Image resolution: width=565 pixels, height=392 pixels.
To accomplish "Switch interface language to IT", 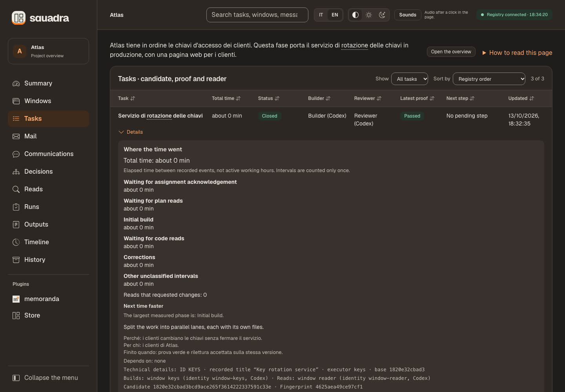I will 321,15.
